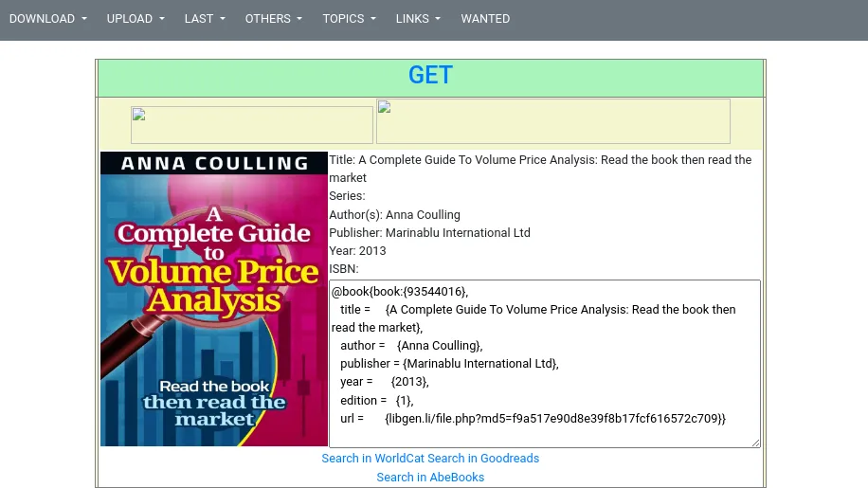Search in WorldCat

pos(373,458)
